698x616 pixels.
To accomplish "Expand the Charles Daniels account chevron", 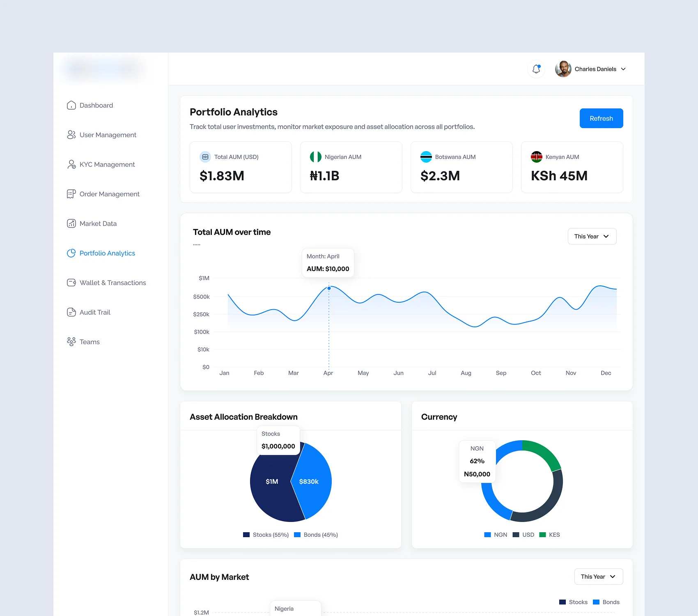I will pyautogui.click(x=623, y=69).
